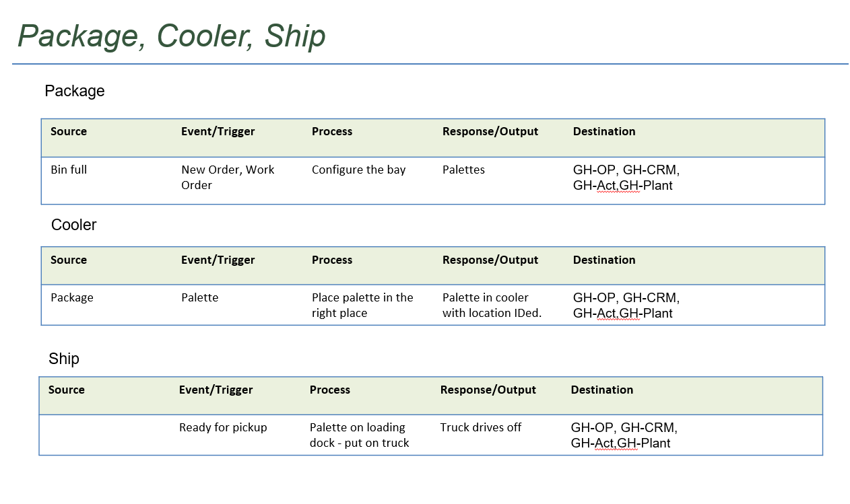The height and width of the screenshot is (504, 850).
Task: Click Source header in Package table
Action: [69, 131]
